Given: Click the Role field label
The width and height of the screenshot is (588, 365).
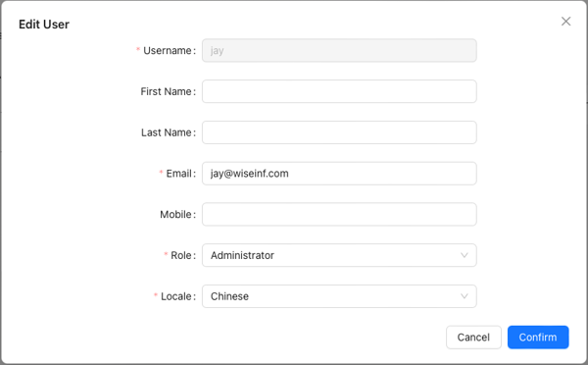Looking at the screenshot, I should point(181,255).
